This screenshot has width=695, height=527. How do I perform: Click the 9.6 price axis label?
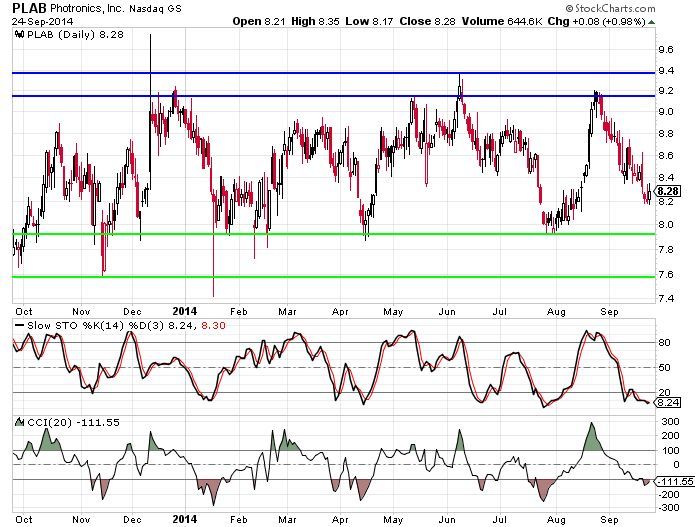666,49
